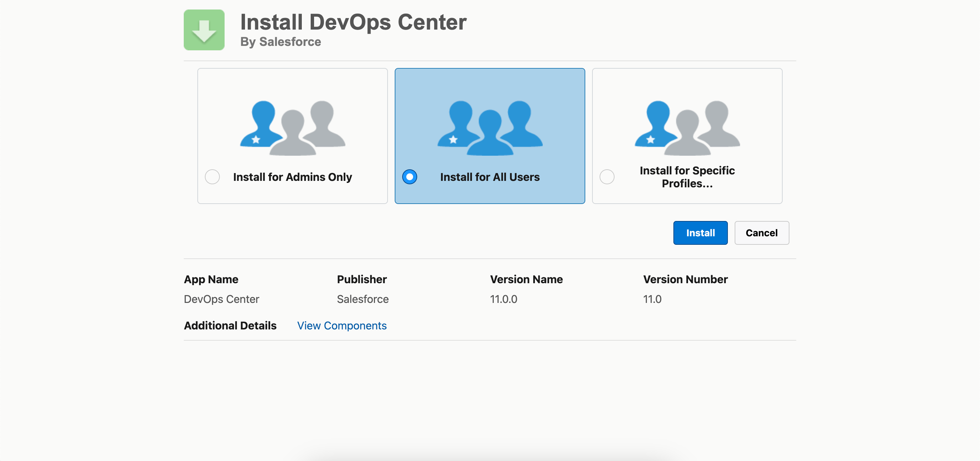Click the Version Number column label

pos(686,279)
